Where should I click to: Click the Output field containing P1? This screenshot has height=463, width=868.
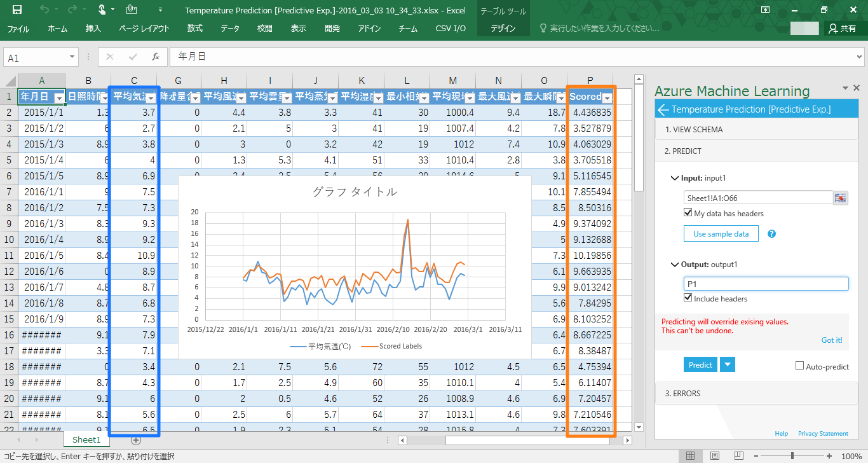tap(765, 284)
